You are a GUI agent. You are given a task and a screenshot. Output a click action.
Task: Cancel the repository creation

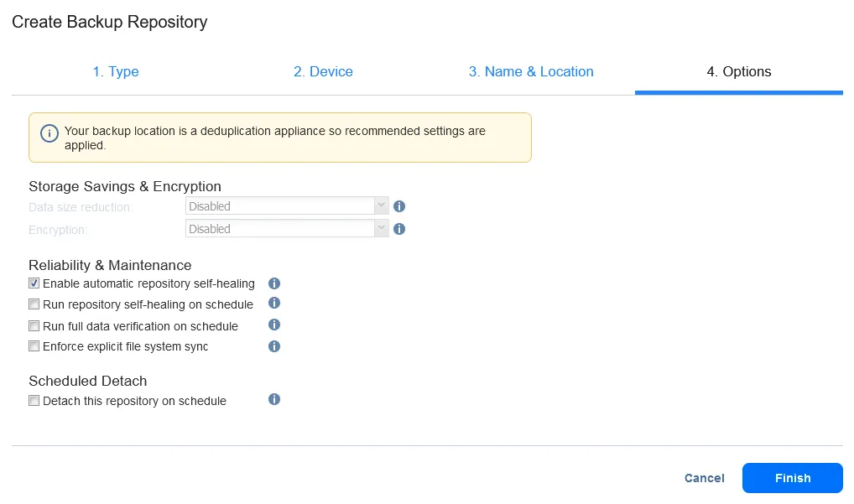[704, 478]
